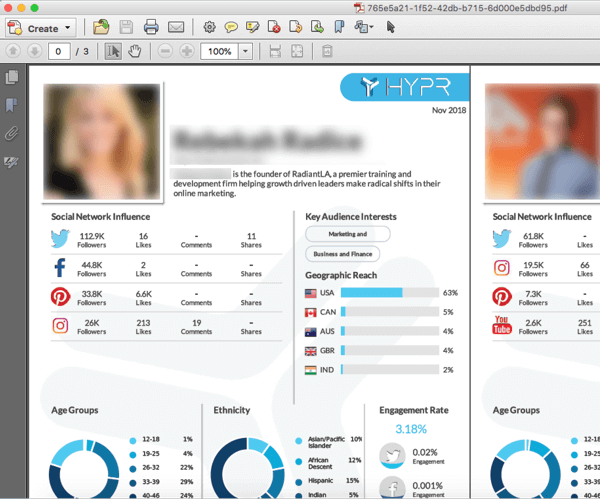Image resolution: width=600 pixels, height=499 pixels.
Task: Click the Twitter icon with 112.9K followers
Action: 60,239
